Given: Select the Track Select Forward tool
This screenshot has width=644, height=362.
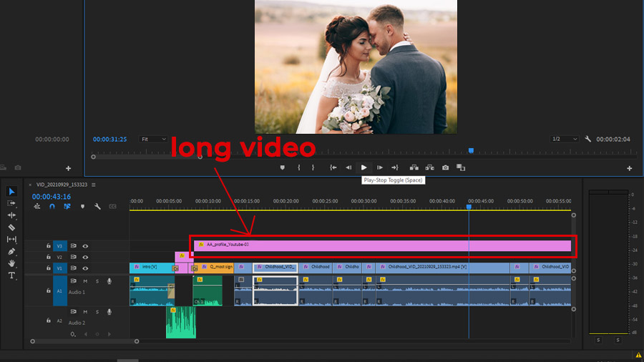Looking at the screenshot, I should [11, 203].
